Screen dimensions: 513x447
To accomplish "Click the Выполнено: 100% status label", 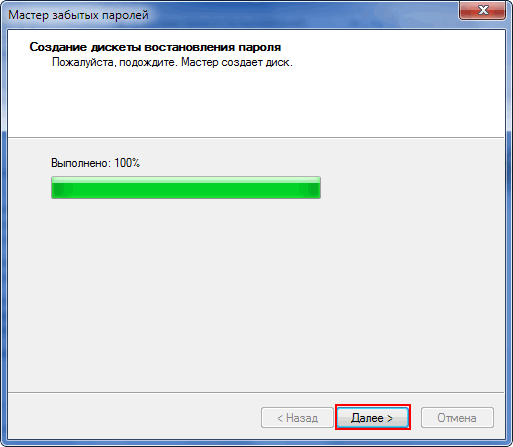I will pyautogui.click(x=95, y=163).
